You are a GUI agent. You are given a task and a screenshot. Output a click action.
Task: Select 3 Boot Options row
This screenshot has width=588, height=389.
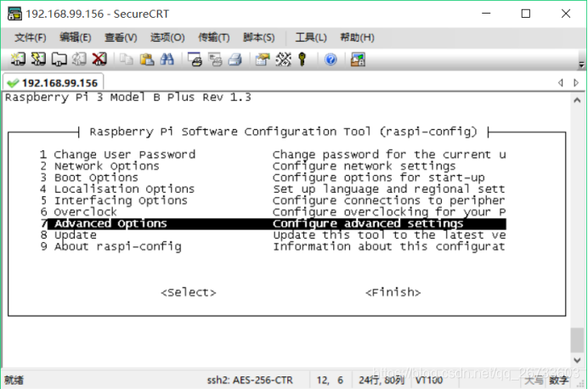(273, 178)
